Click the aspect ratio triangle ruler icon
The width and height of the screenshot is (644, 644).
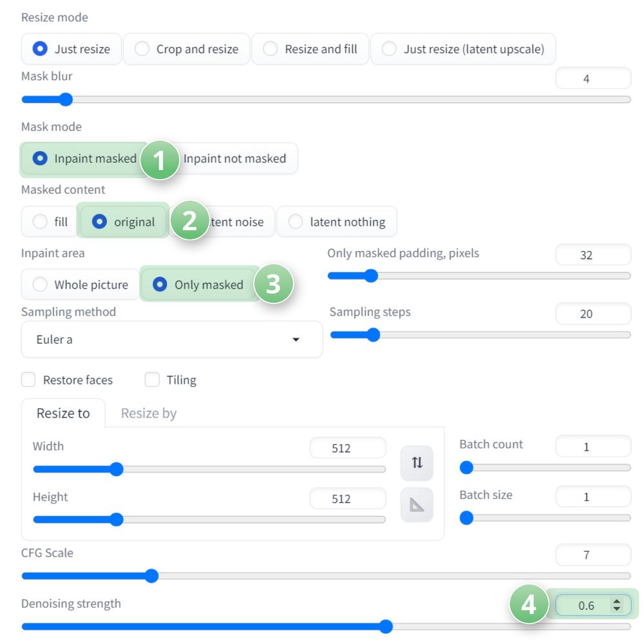pyautogui.click(x=417, y=505)
